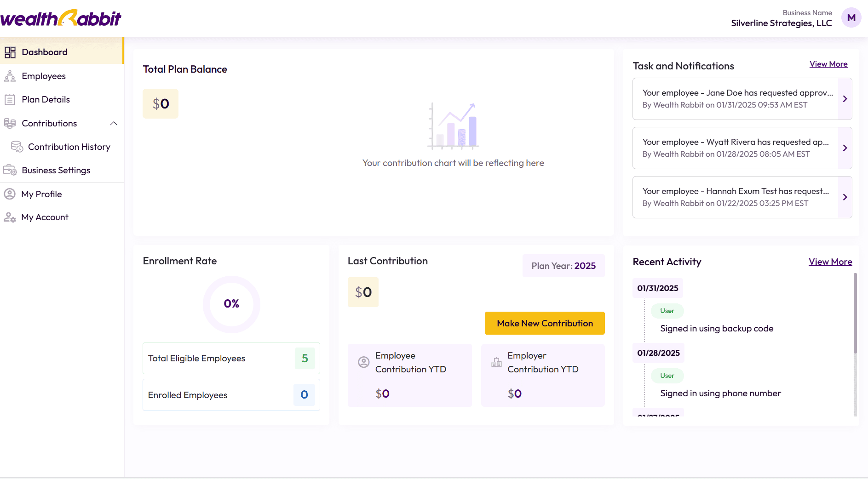Image resolution: width=868 pixels, height=479 pixels.
Task: Open Hannah Exum Test notification arrow
Action: click(x=845, y=197)
